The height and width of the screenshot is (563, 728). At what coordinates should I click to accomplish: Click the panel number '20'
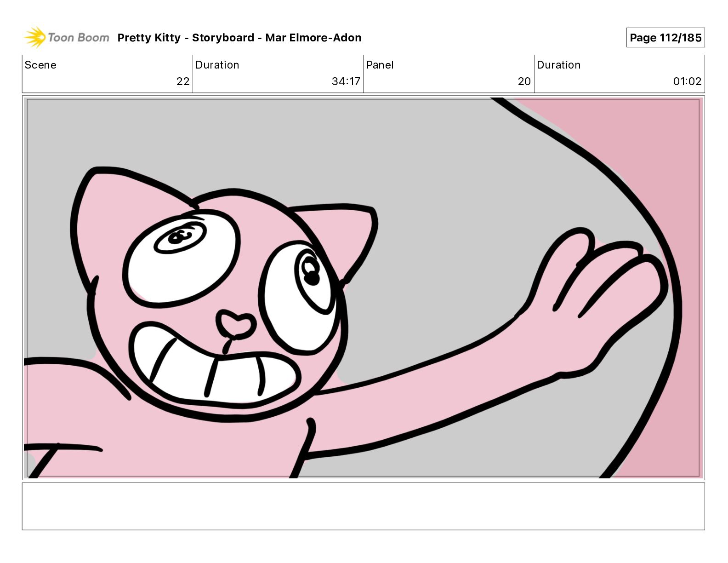(x=524, y=81)
